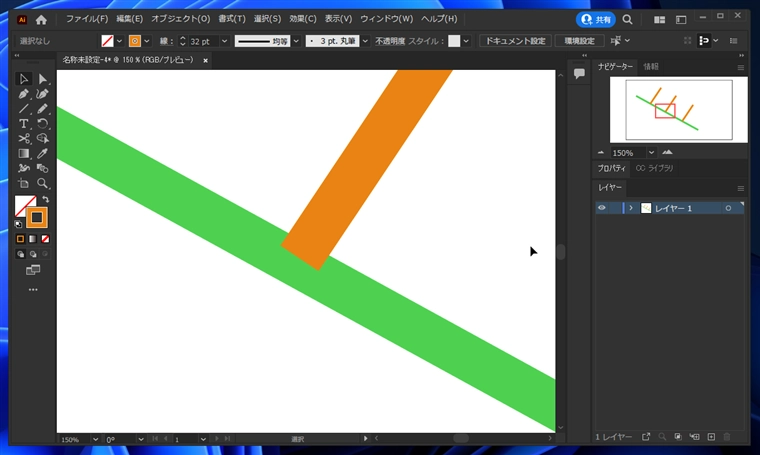Click the orange stroke swatch in toolbox
This screenshot has width=760, height=455.
point(37,218)
